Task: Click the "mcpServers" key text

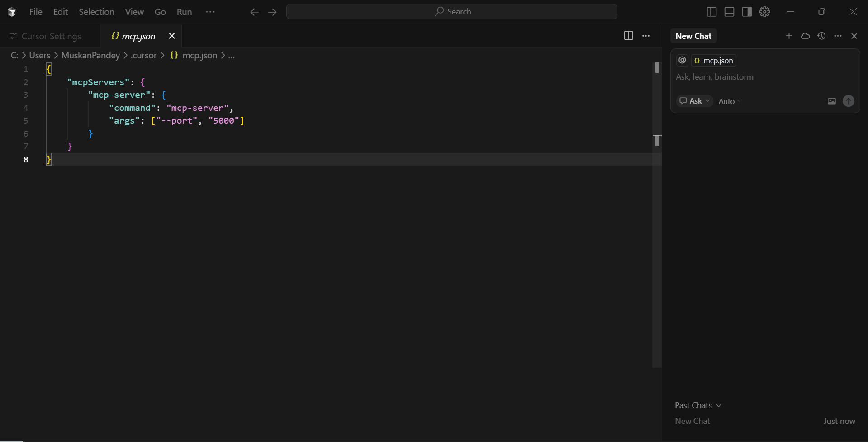Action: 99,82
